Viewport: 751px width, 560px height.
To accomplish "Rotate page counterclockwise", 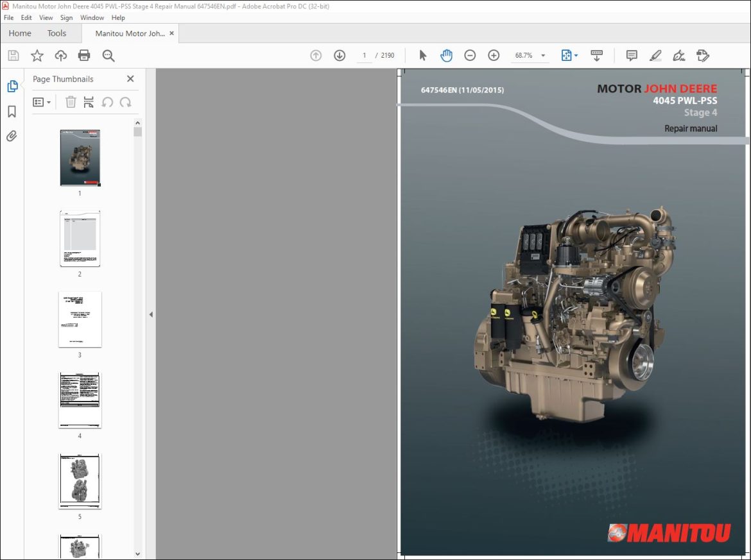I will [107, 102].
